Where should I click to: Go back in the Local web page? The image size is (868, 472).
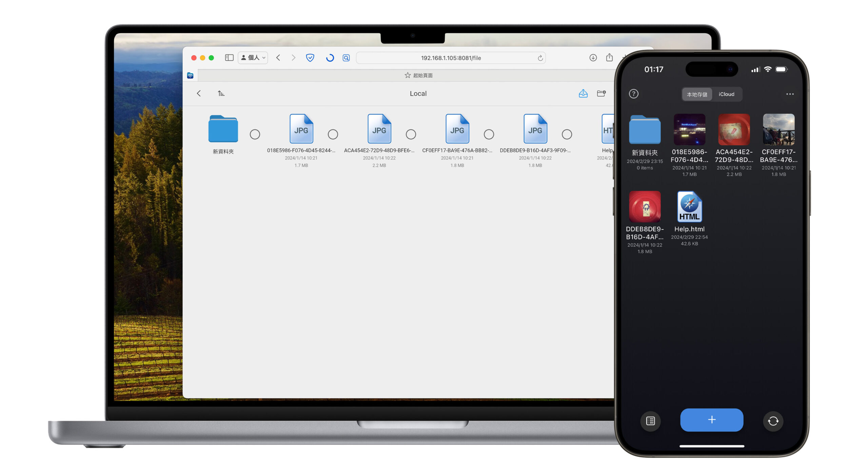click(x=199, y=93)
